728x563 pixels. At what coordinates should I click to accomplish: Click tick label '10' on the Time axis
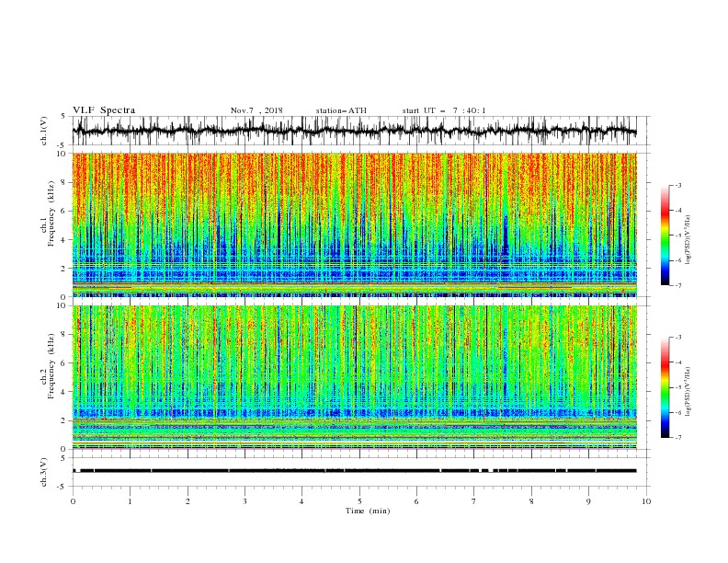(646, 501)
